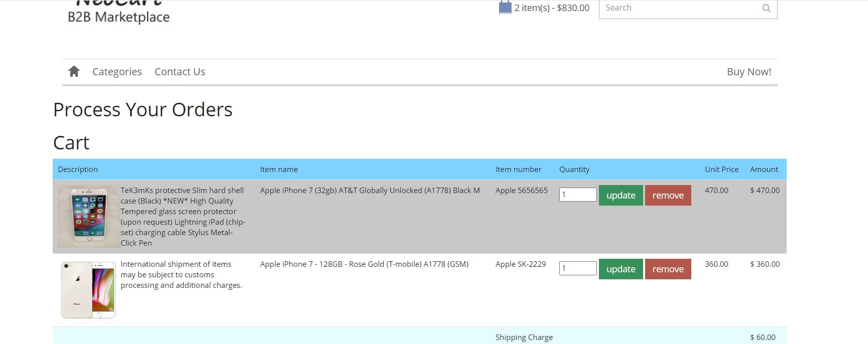The height and width of the screenshot is (344, 868).
Task: Focus the Search input field
Action: pos(688,9)
